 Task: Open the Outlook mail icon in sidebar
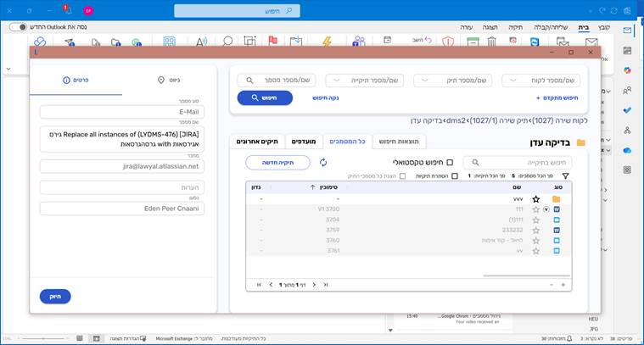click(627, 31)
